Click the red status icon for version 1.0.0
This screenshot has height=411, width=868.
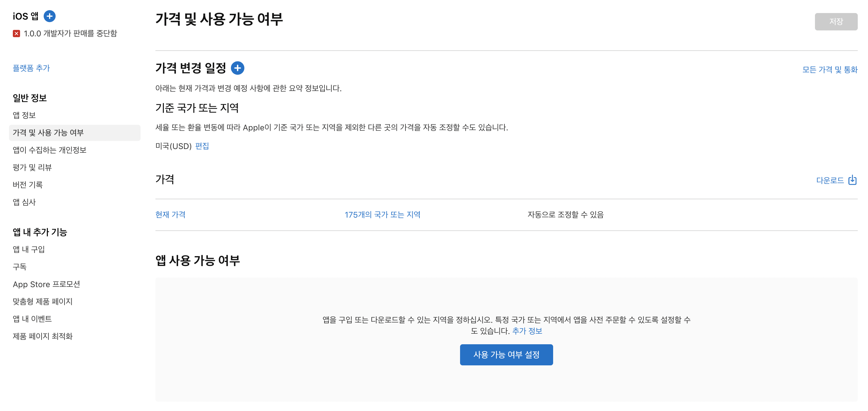pyautogui.click(x=16, y=34)
